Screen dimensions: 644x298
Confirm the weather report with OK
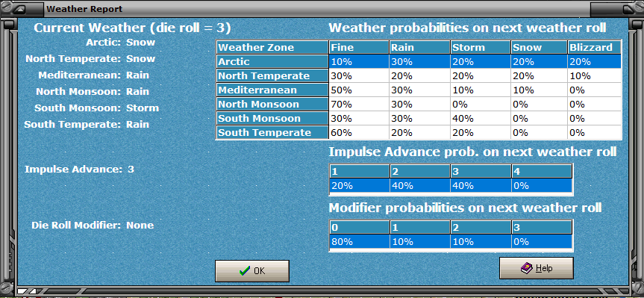(x=251, y=271)
